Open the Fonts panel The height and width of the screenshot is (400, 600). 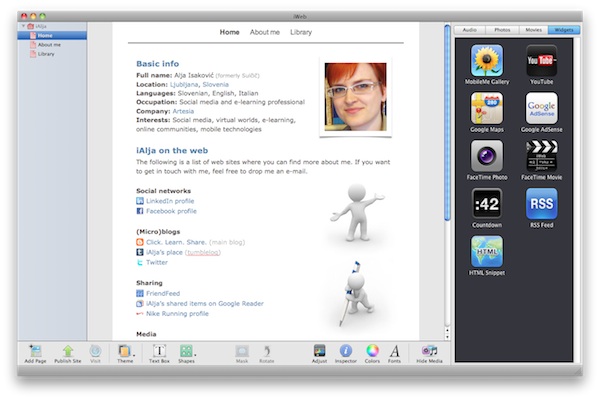coord(395,351)
